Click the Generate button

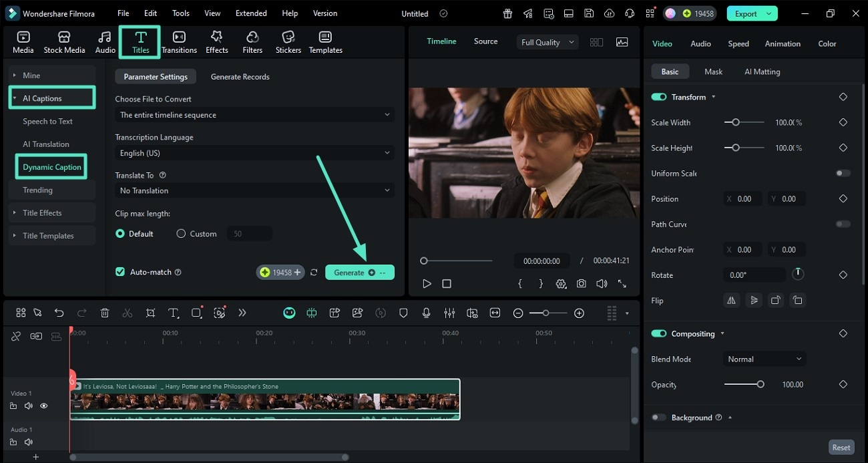tap(359, 272)
